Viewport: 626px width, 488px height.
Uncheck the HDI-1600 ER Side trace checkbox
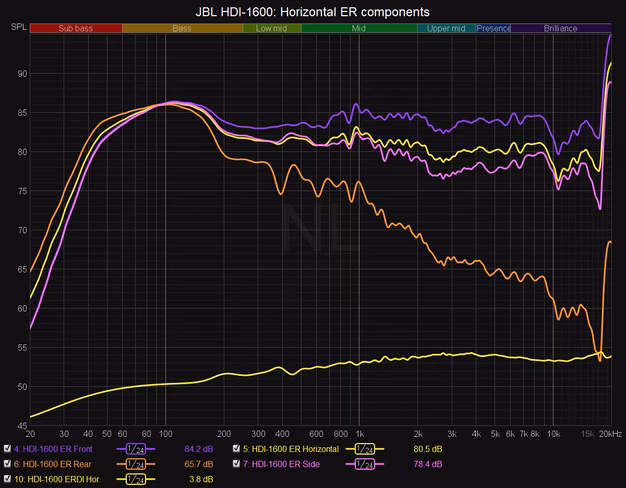pos(236,464)
